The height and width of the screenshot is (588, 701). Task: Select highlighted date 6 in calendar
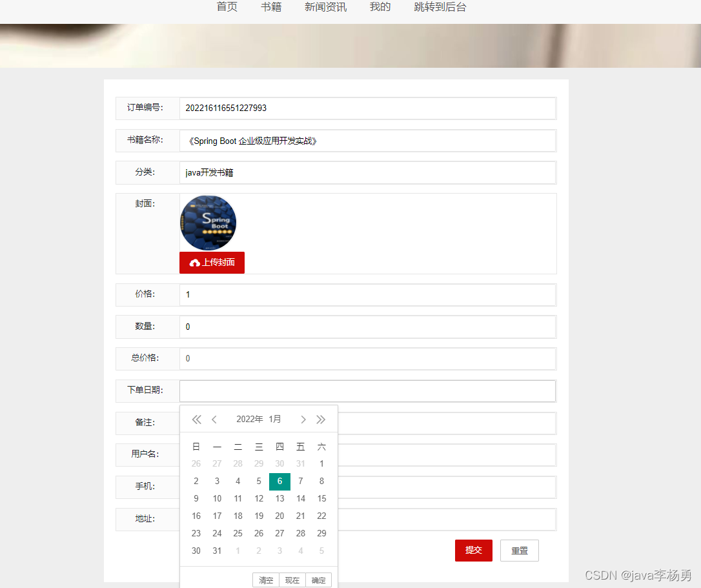279,482
